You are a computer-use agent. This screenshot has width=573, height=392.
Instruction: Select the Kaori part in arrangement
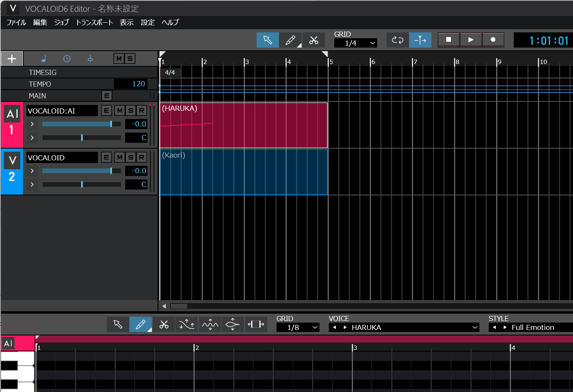pos(244,172)
